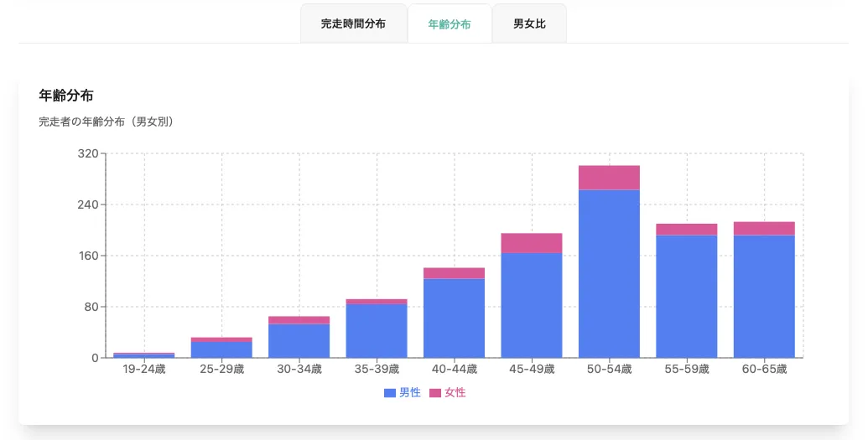Image resolution: width=868 pixels, height=440 pixels.
Task: Click the blue 男性 legend swatch
Action: [x=390, y=393]
